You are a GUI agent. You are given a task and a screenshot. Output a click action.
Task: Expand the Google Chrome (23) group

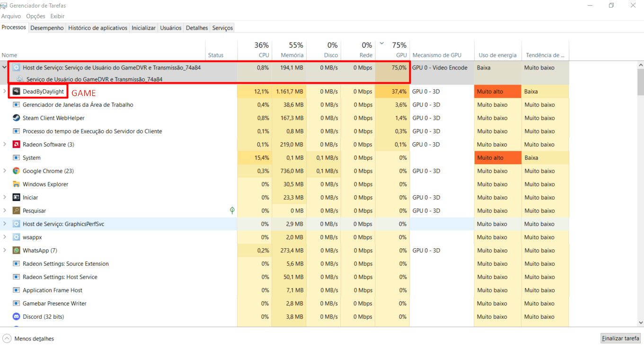click(x=5, y=171)
